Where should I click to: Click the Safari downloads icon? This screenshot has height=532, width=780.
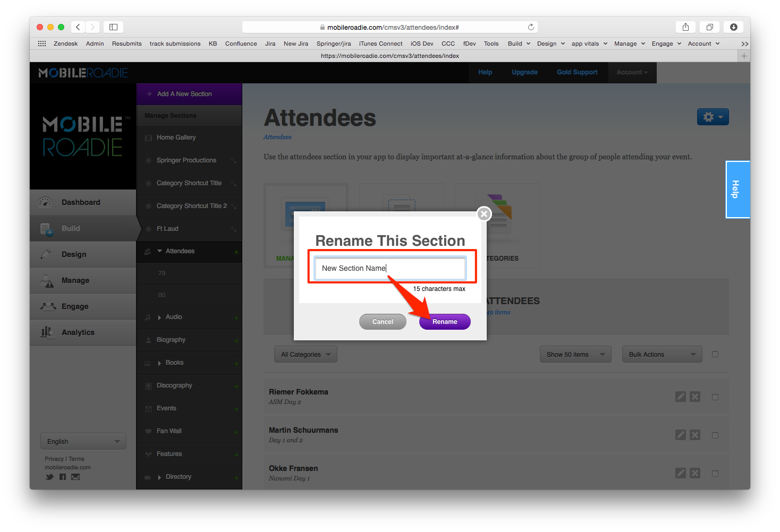733,27
